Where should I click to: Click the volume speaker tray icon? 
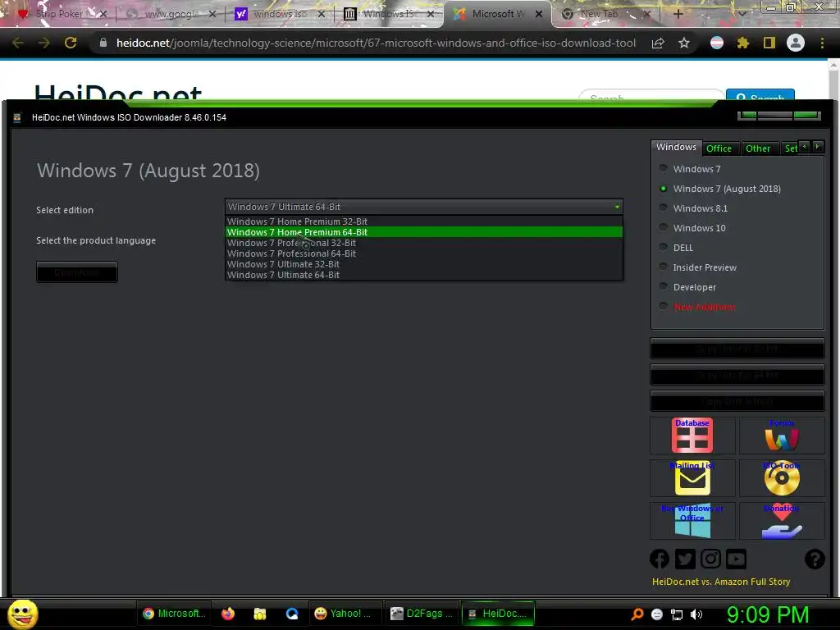(x=696, y=614)
